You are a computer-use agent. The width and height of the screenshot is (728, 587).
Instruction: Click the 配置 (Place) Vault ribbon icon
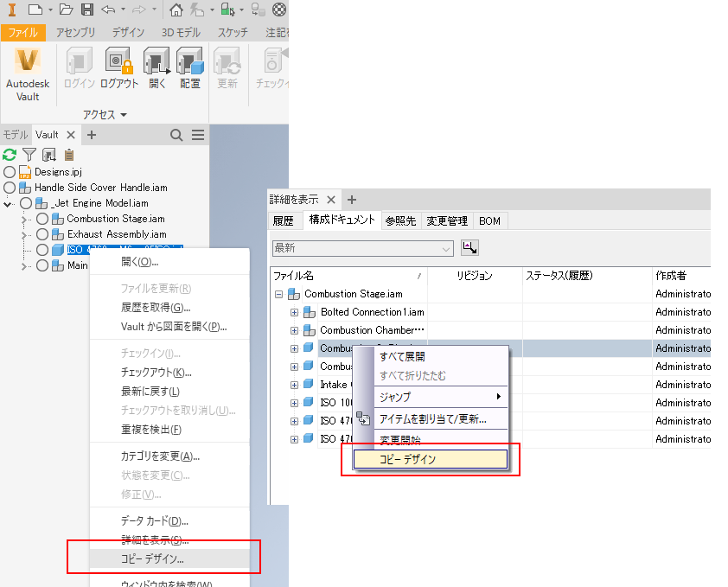(190, 67)
